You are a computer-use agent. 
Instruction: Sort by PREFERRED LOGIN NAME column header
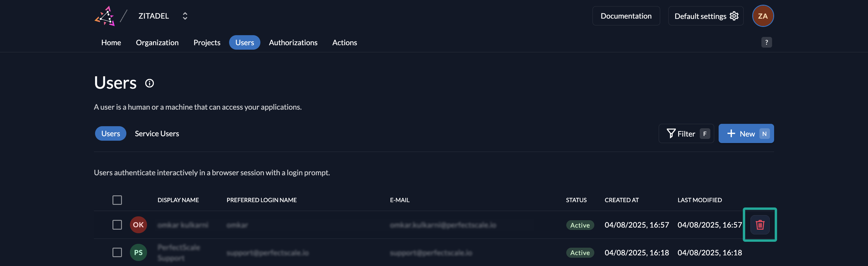point(262,200)
